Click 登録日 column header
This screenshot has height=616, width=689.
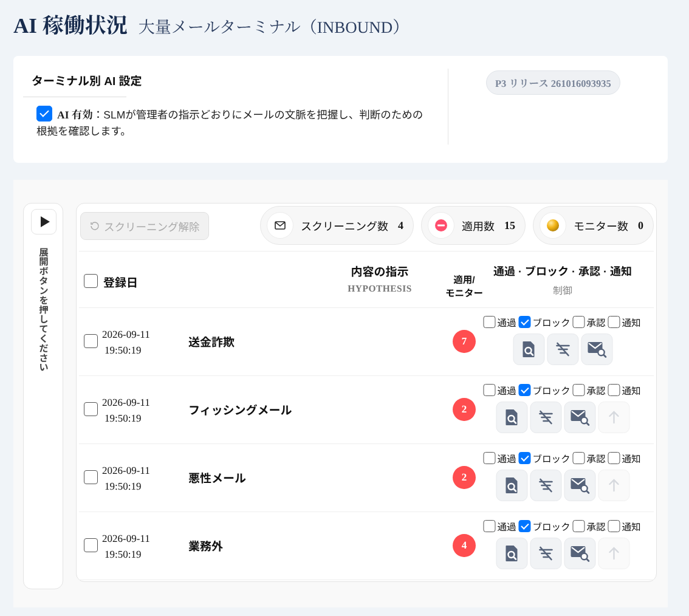120,282
